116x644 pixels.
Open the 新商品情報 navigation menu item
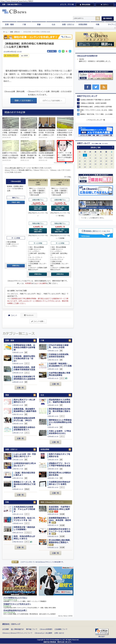click(83, 25)
